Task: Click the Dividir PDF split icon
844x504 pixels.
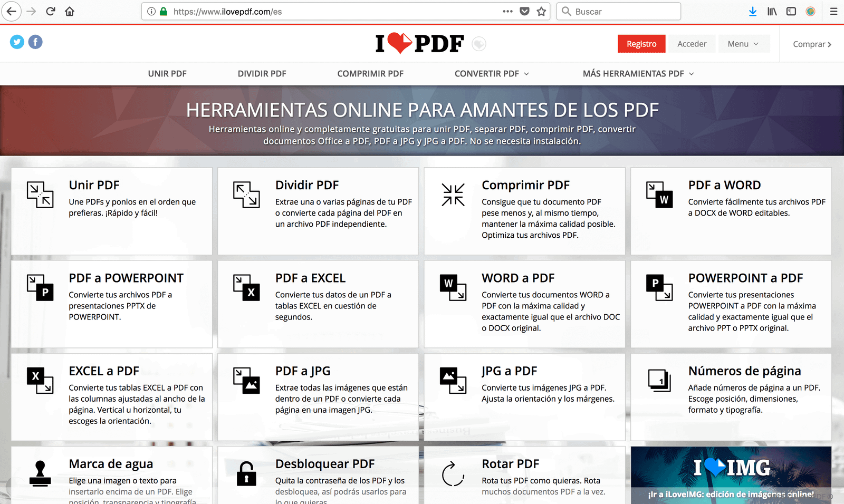Action: 246,195
